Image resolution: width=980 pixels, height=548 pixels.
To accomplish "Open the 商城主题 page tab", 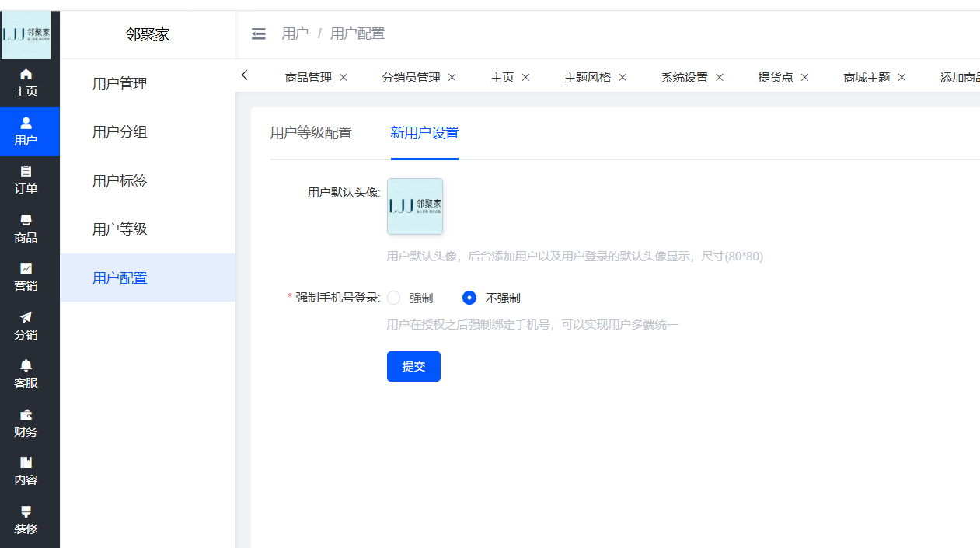I will click(x=867, y=77).
